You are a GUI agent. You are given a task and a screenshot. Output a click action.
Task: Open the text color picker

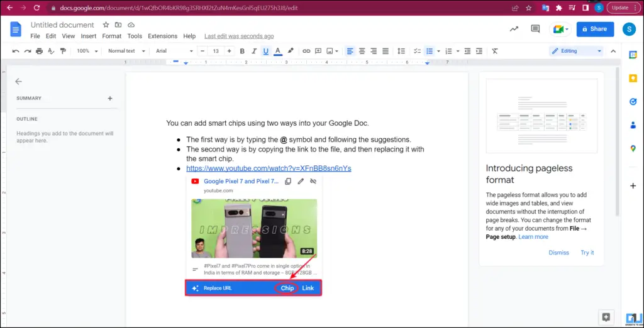coord(277,52)
